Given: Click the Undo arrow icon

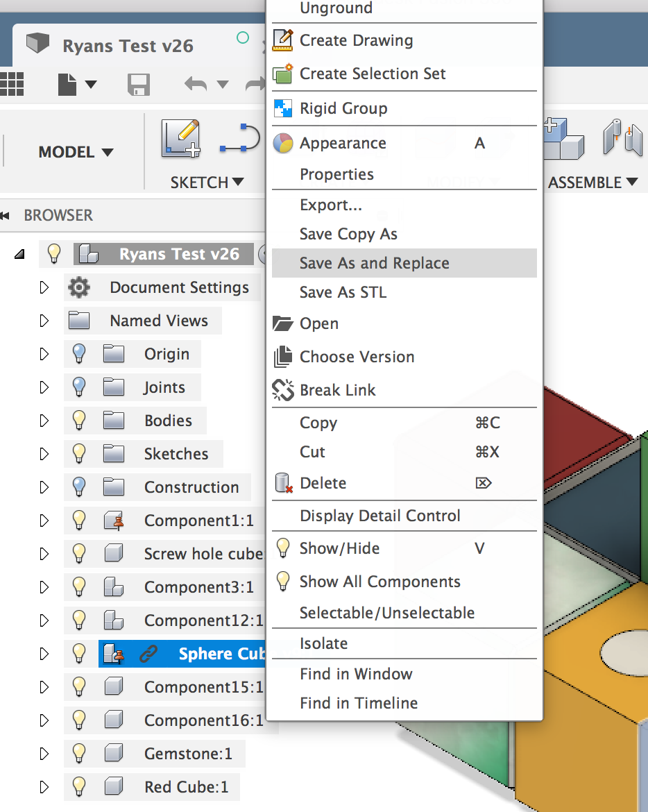Looking at the screenshot, I should [x=196, y=84].
